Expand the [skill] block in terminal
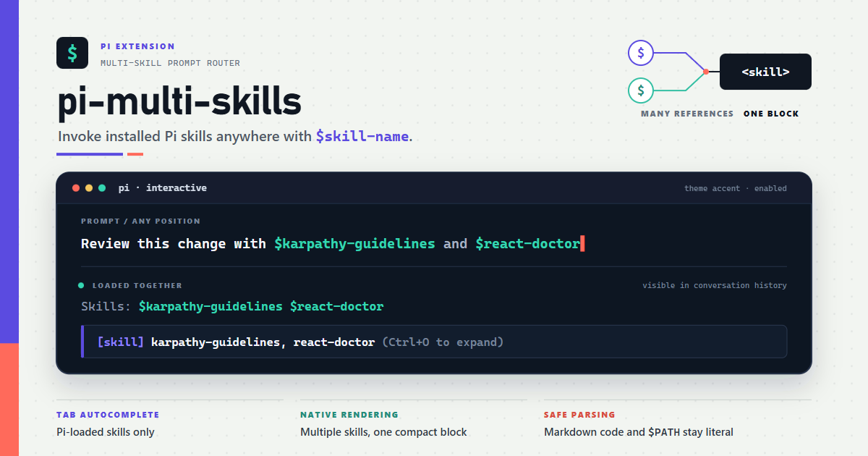Image resolution: width=868 pixels, height=456 pixels. pos(434,342)
